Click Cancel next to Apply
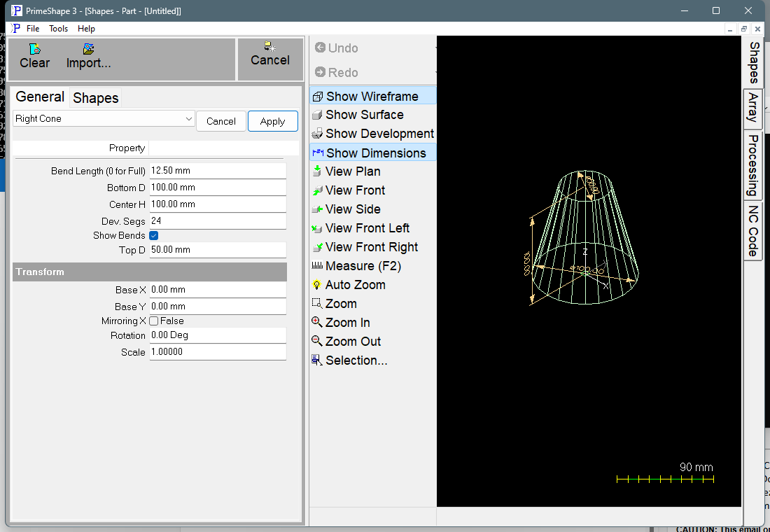This screenshot has height=532, width=770. tap(221, 121)
